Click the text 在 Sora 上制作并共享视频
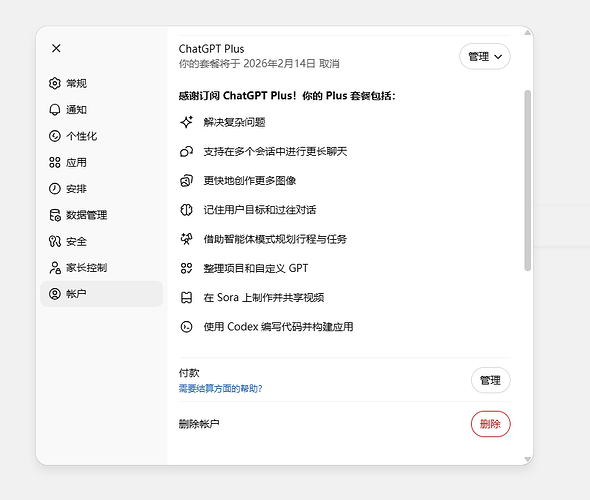Screen dimensions: 590x500 point(264,298)
